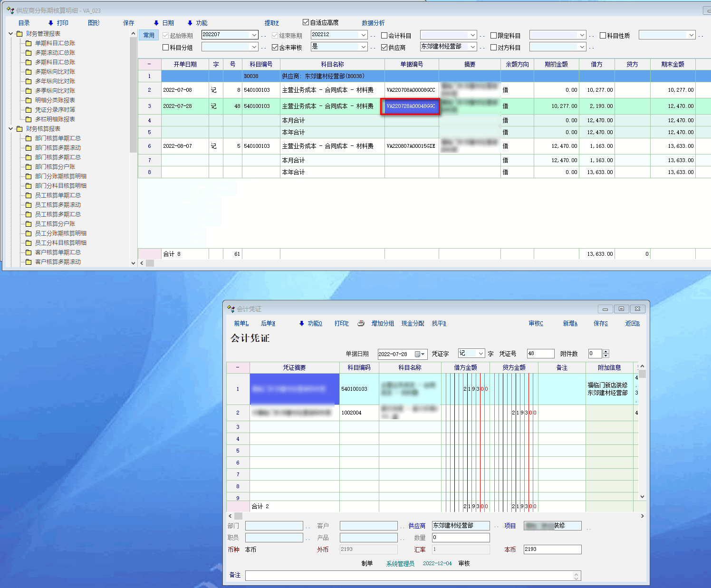Toggle the 自适应高度 checkbox
The width and height of the screenshot is (711, 588).
pyautogui.click(x=306, y=22)
